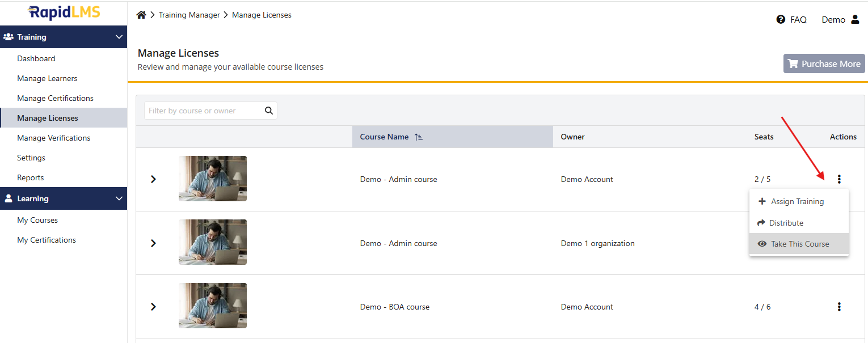The height and width of the screenshot is (343, 868).
Task: Click the RapidLMS logo
Action: [x=64, y=12]
